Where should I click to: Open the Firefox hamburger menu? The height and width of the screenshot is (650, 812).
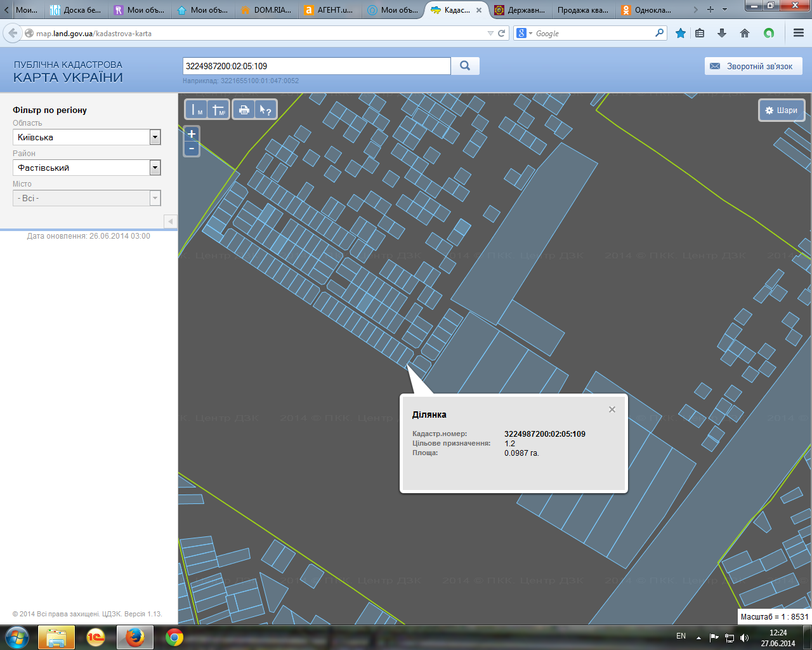point(799,33)
